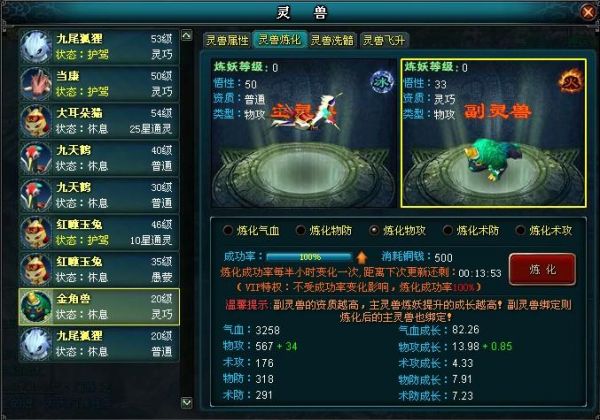This screenshot has height=420, width=600.
Task: Switch to the 灵兽属性 tab
Action: click(227, 40)
